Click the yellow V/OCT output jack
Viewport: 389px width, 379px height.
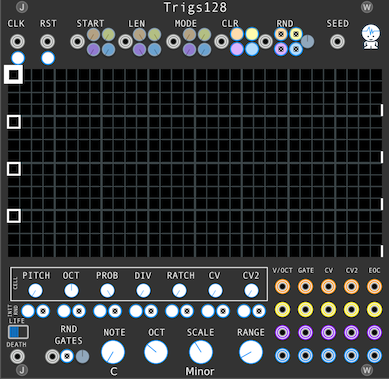coord(283,310)
